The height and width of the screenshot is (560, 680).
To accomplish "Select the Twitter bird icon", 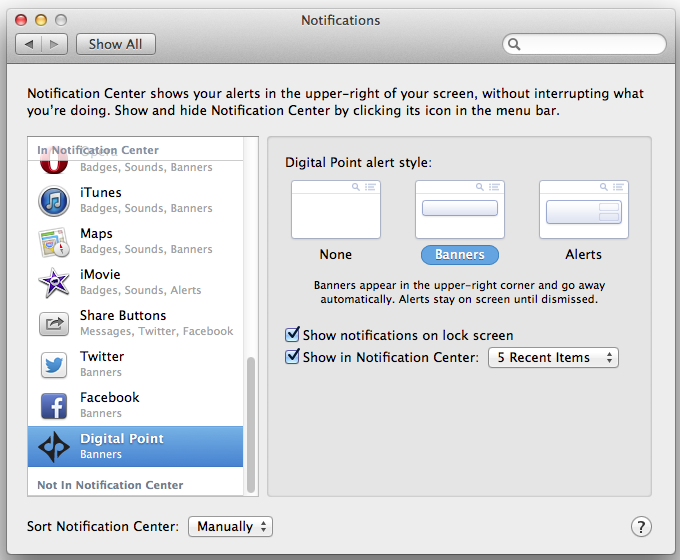I will tap(54, 365).
